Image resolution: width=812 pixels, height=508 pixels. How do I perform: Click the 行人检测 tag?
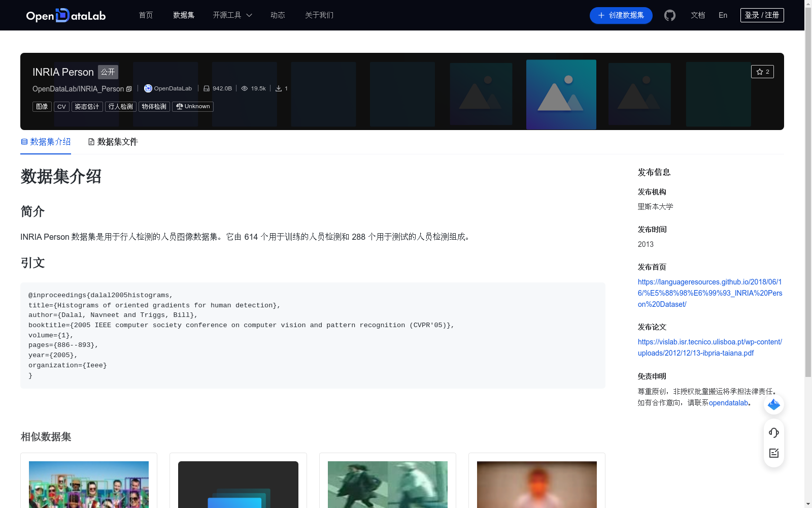pyautogui.click(x=121, y=107)
